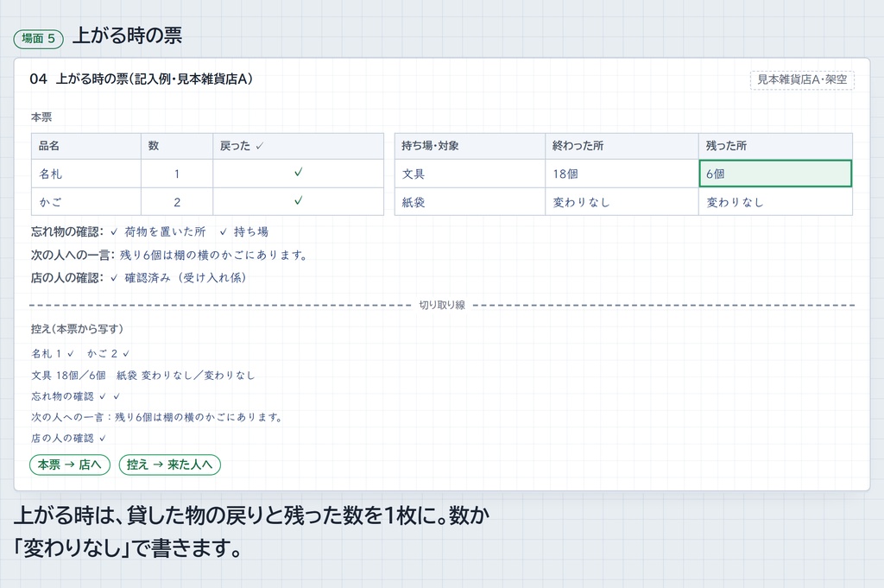Select the 文具 cell
The width and height of the screenshot is (884, 588).
coord(470,174)
